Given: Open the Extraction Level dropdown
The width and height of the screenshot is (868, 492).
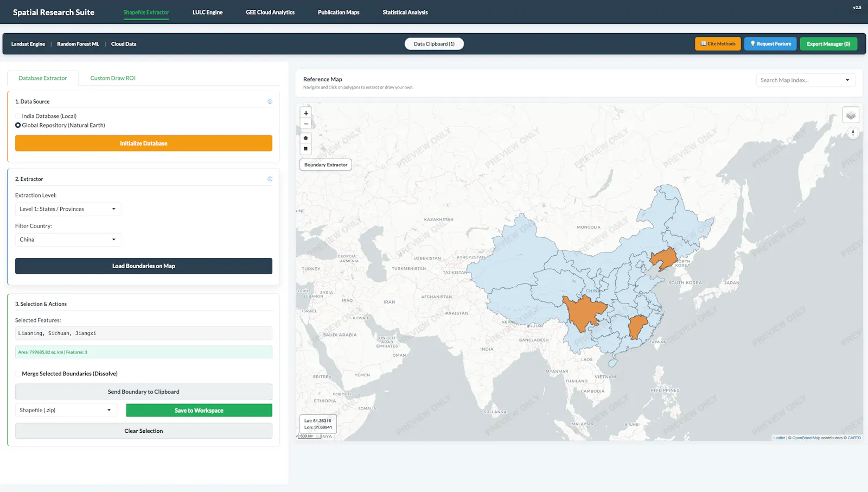Looking at the screenshot, I should coord(68,209).
